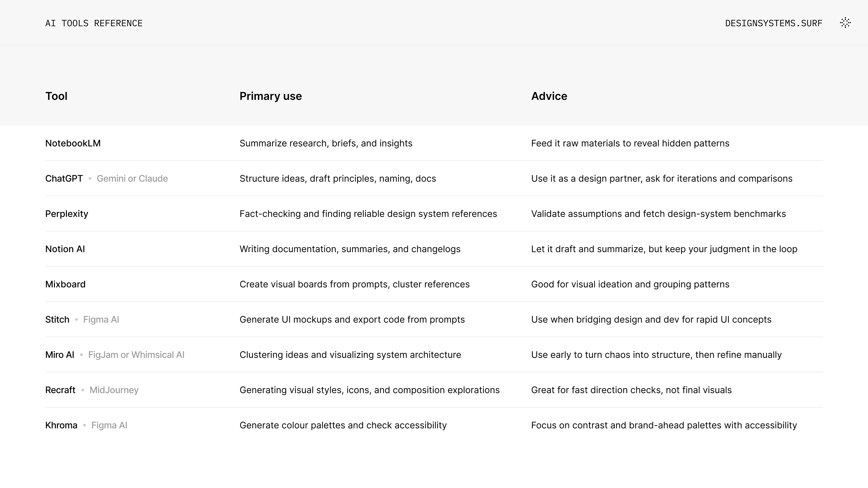Select the Khroma tool name
868x488 pixels.
pos(61,425)
